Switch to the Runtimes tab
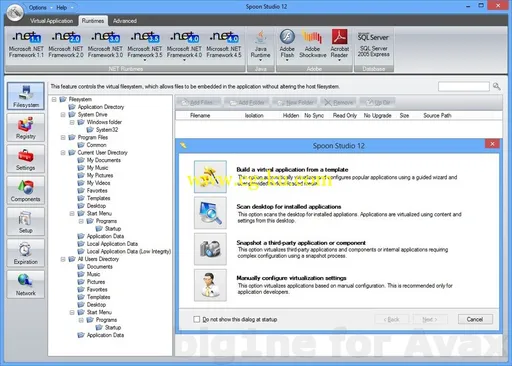 coord(93,21)
